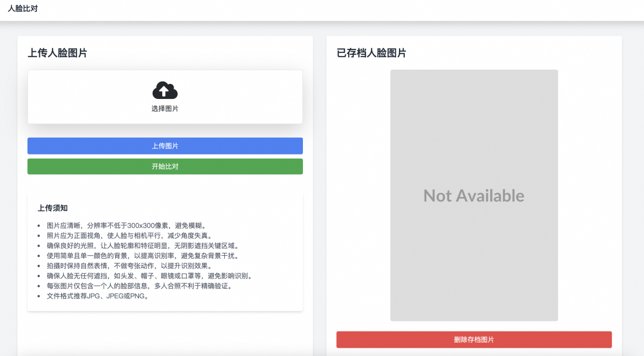Select the line starting 照片应为正面视角

[x=130, y=236]
